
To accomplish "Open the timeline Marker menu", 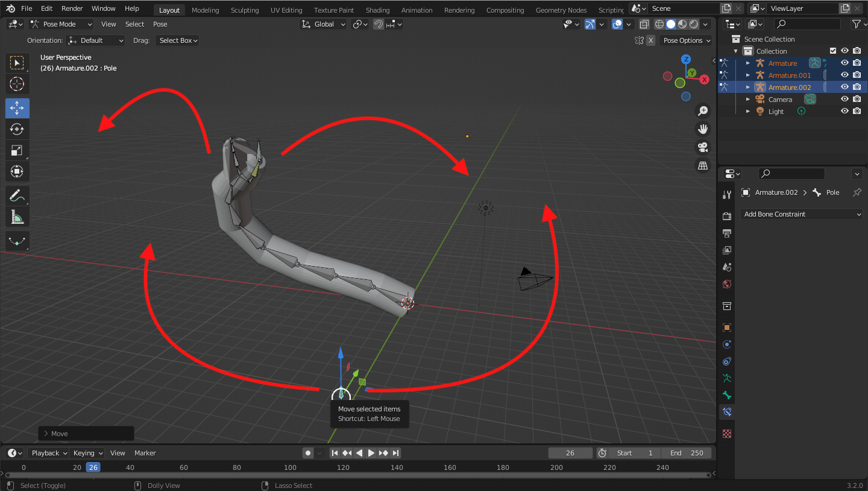I will 145,453.
